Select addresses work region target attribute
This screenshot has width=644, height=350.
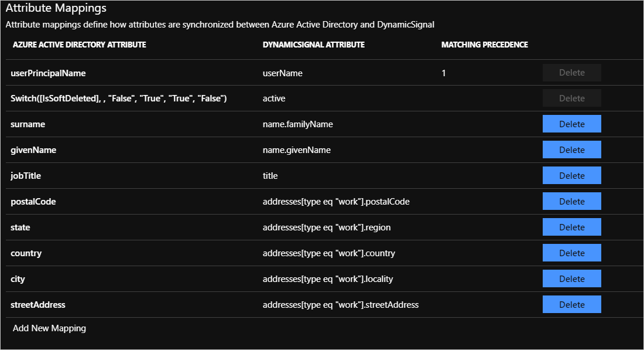pos(327,227)
